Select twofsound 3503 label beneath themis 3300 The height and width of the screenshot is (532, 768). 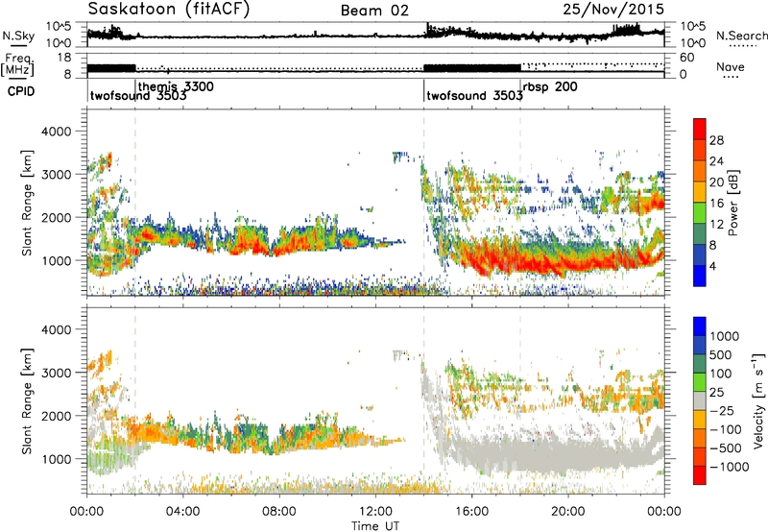click(138, 95)
